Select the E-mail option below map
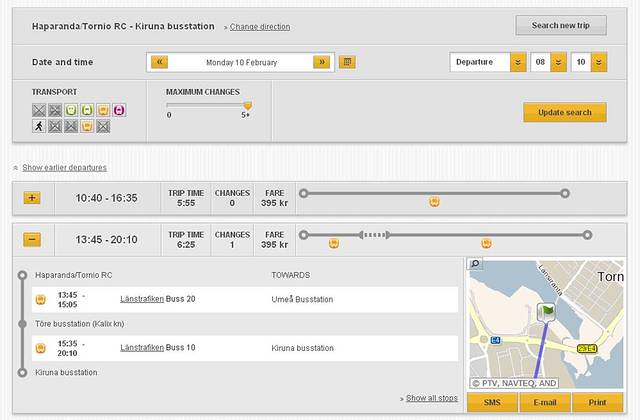 pyautogui.click(x=545, y=402)
